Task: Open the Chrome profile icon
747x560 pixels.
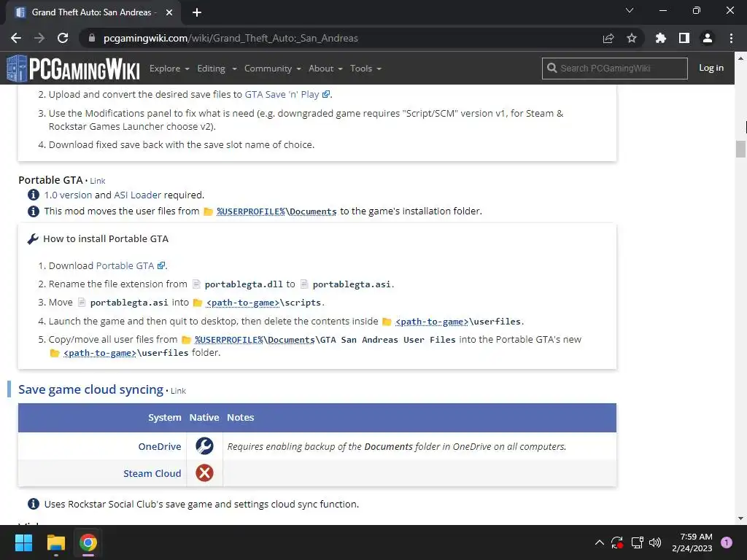Action: point(708,38)
